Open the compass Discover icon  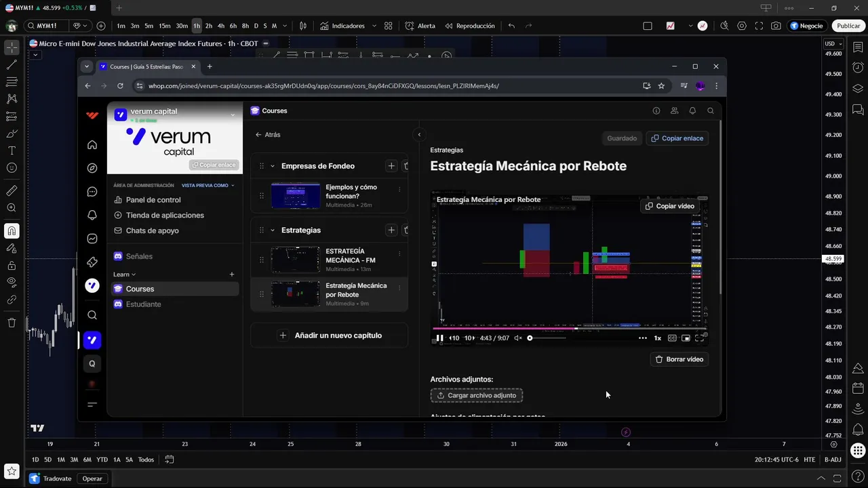coord(92,168)
